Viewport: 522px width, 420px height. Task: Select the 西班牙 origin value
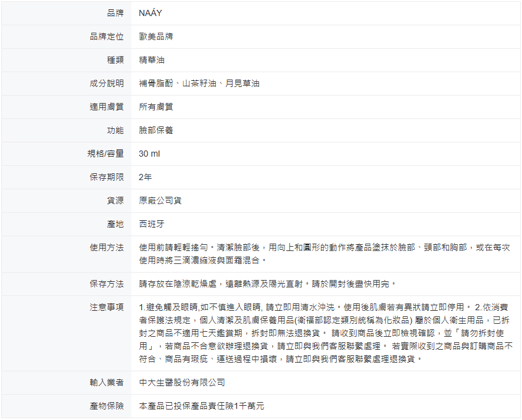(x=152, y=224)
